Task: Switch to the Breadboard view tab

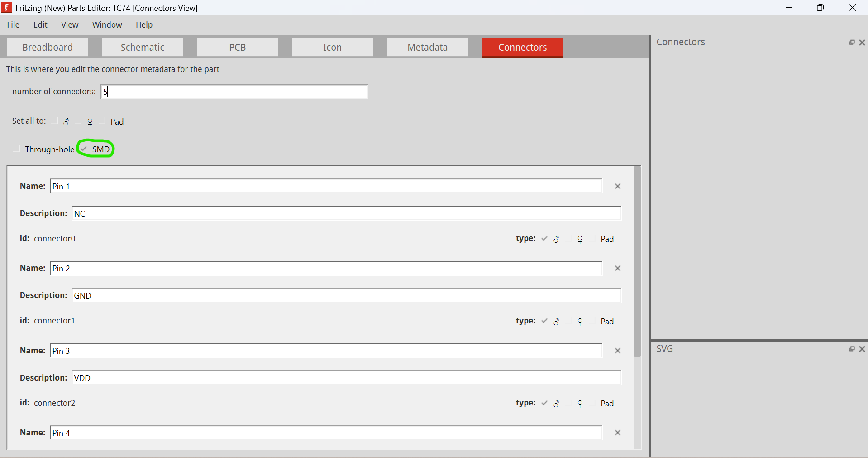Action: 48,47
